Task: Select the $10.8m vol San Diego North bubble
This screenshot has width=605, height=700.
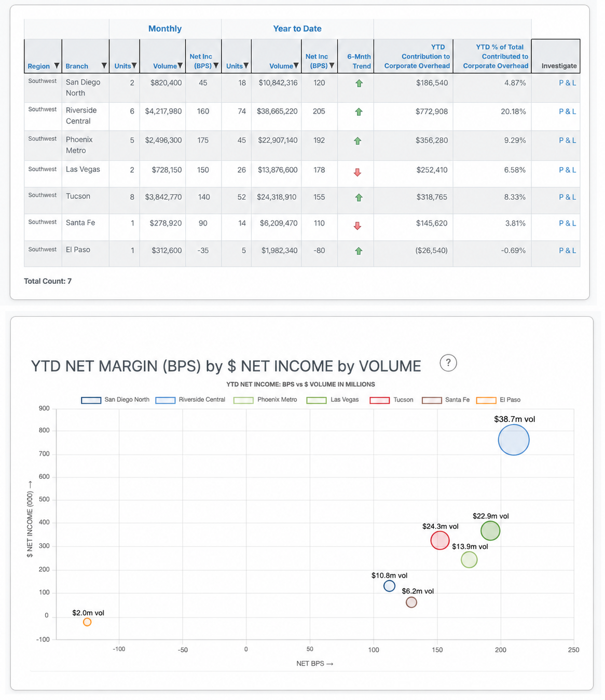Action: click(389, 586)
